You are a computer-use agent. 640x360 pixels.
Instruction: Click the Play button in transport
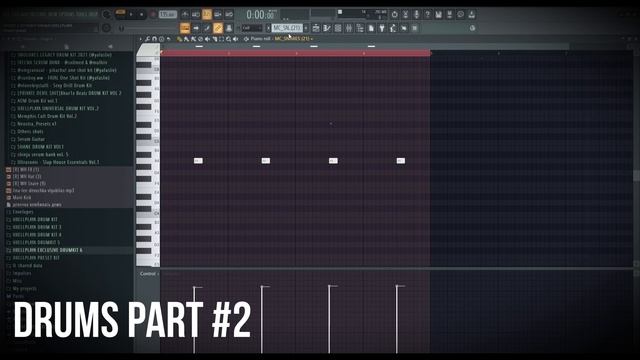pos(131,14)
